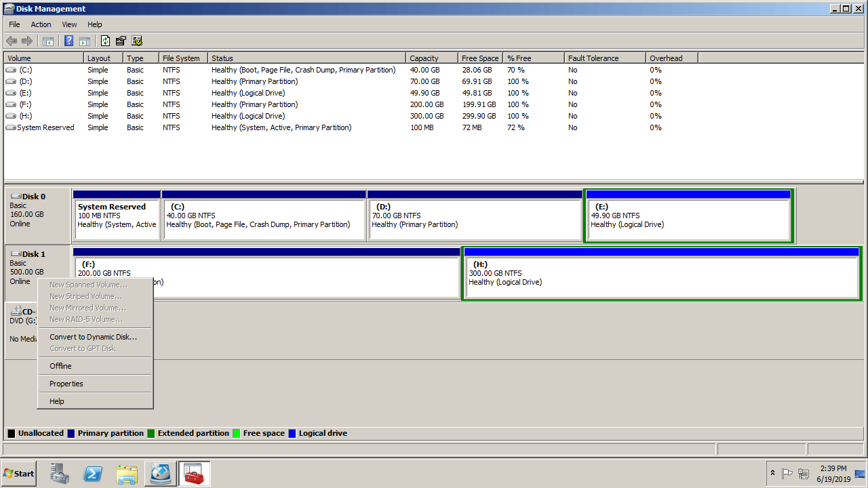868x488 pixels.
Task: Select the (H:) 300.00 GB logical drive partition
Action: point(661,277)
